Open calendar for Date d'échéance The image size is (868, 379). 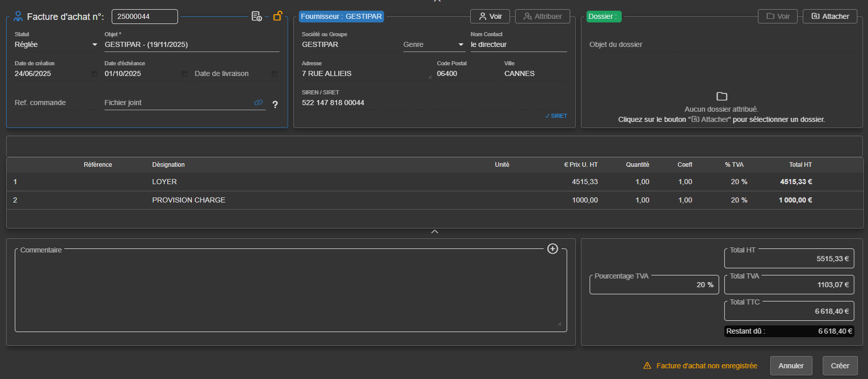click(184, 74)
